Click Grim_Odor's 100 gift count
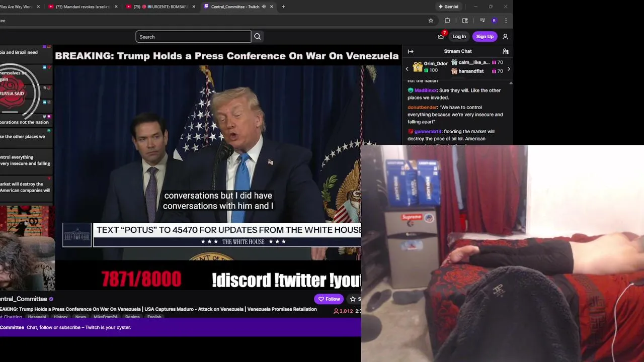 point(431,70)
